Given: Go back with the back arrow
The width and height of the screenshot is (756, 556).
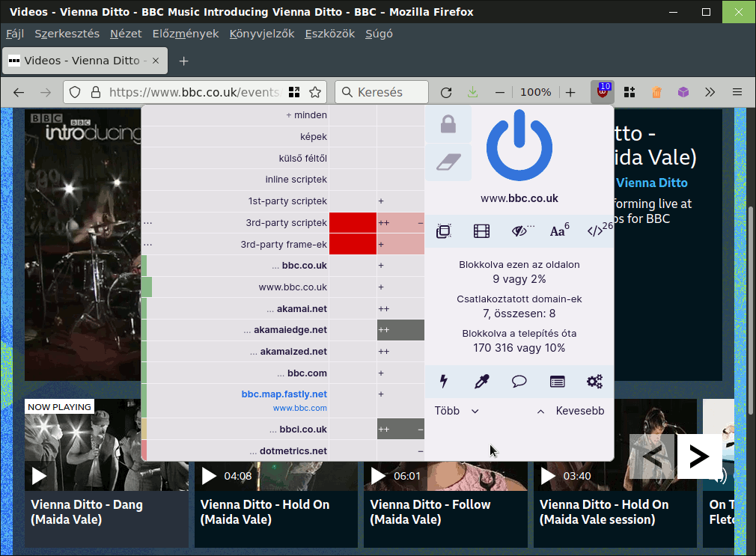Looking at the screenshot, I should click(x=19, y=92).
